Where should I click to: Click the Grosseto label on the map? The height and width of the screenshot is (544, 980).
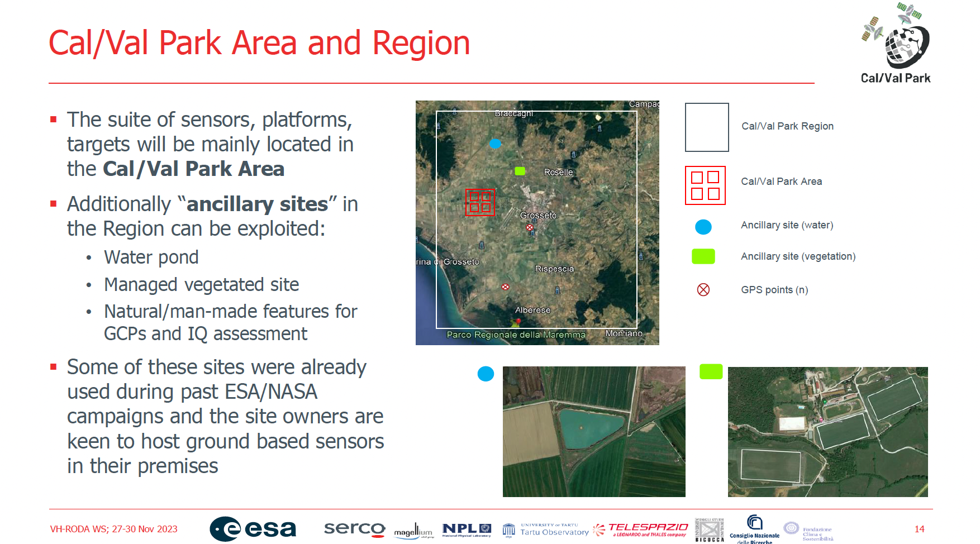pyautogui.click(x=538, y=215)
